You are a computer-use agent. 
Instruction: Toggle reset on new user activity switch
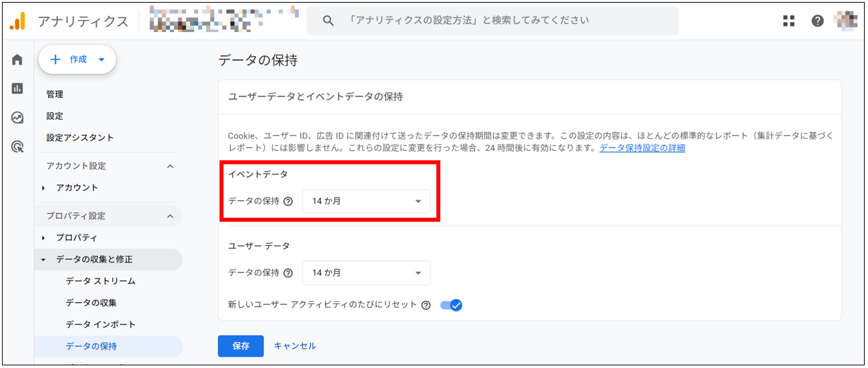pyautogui.click(x=452, y=305)
